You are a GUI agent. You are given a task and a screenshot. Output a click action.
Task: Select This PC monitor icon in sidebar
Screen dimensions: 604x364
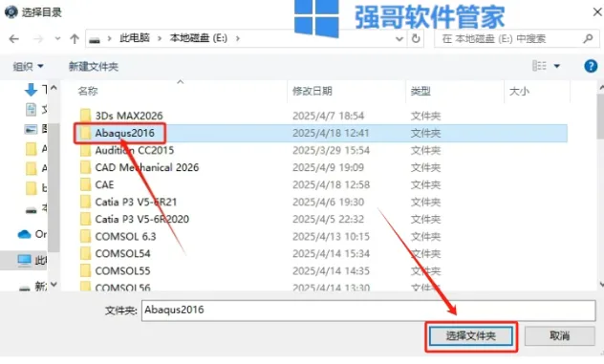coord(24,261)
